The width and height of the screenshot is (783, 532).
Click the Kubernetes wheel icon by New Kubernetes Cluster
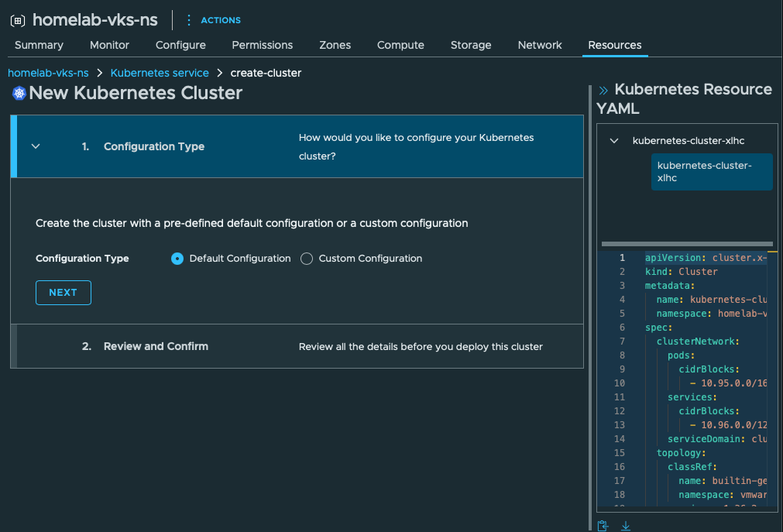click(x=19, y=93)
